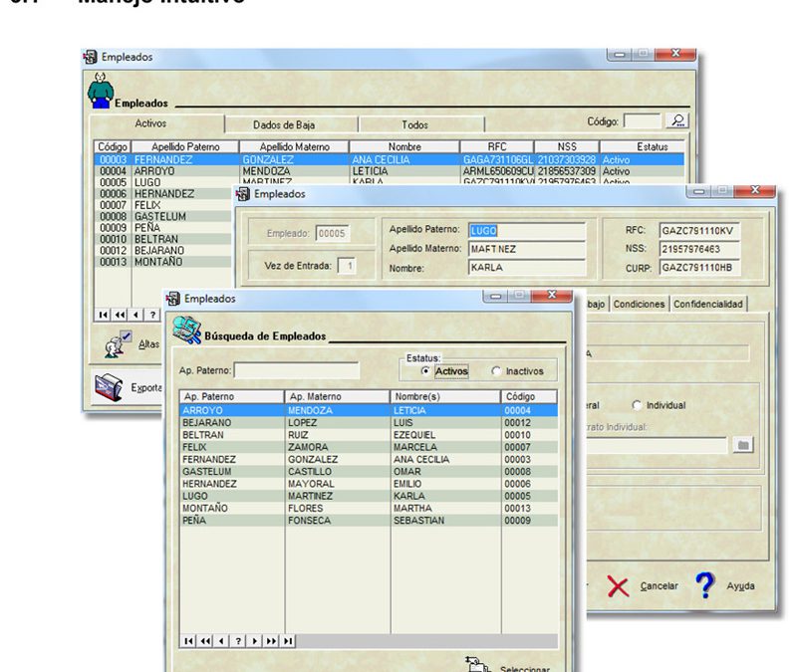Image resolution: width=797 pixels, height=672 pixels.
Task: Open Ayuda via the blue question mark
Action: (x=705, y=585)
